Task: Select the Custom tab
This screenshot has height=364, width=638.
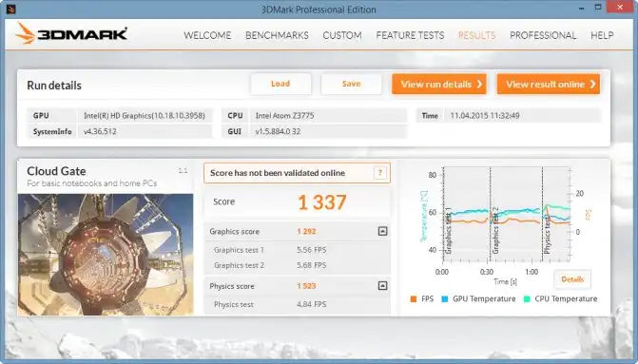Action: (x=342, y=35)
